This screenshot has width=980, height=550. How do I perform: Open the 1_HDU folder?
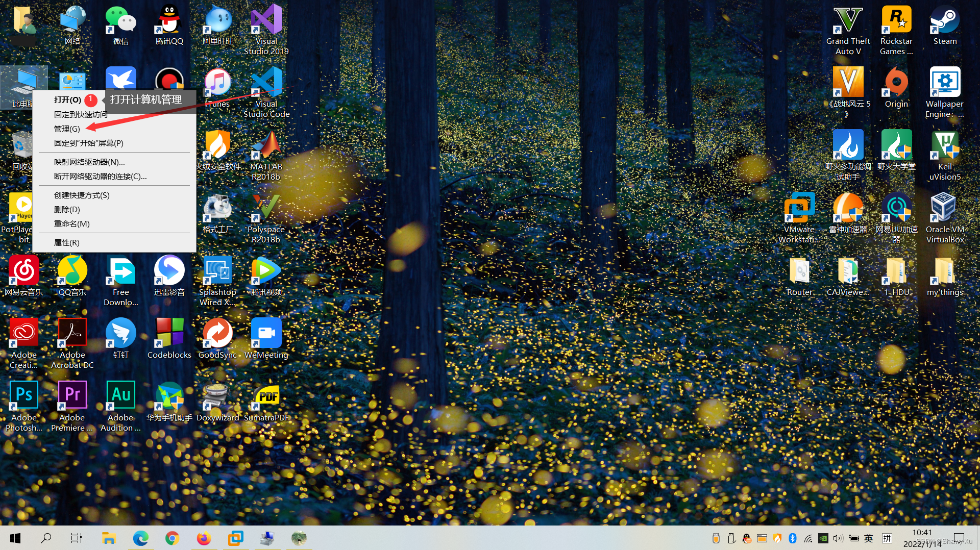897,276
